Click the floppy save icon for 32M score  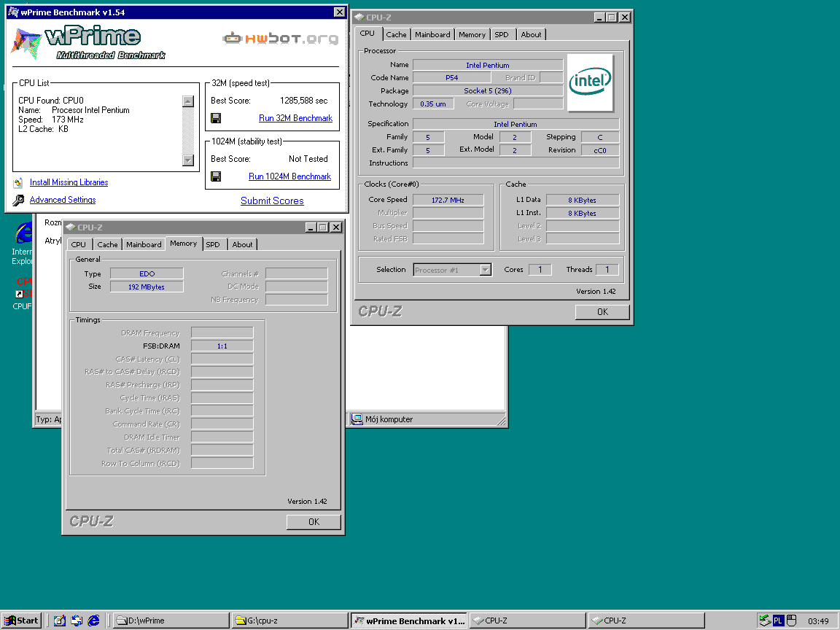click(216, 118)
